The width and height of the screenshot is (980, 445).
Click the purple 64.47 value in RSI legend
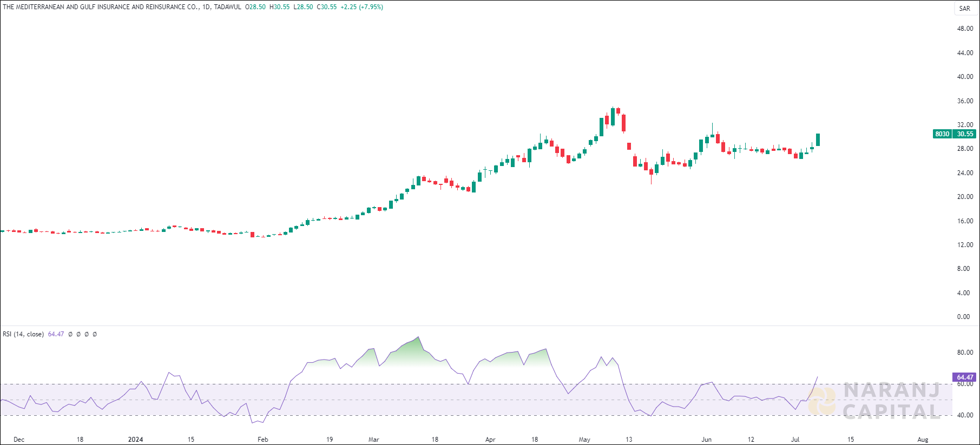[56, 334]
